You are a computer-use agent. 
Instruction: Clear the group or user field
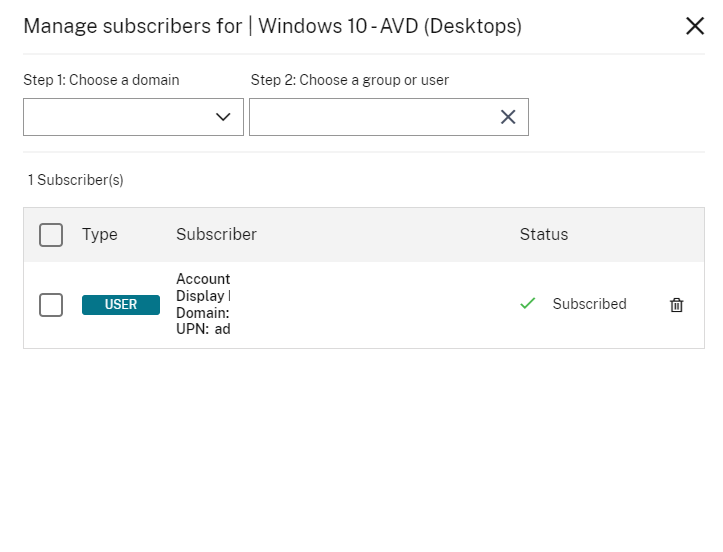[508, 117]
